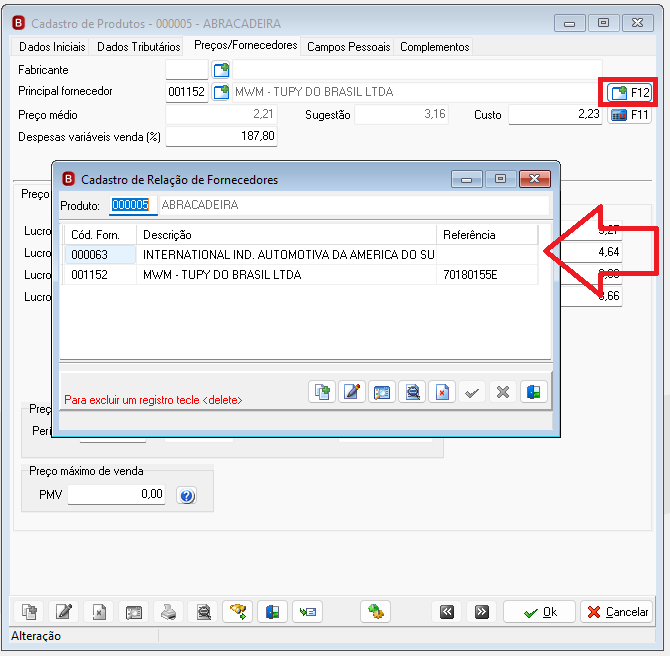Click reference cell 70180155E

(487, 275)
